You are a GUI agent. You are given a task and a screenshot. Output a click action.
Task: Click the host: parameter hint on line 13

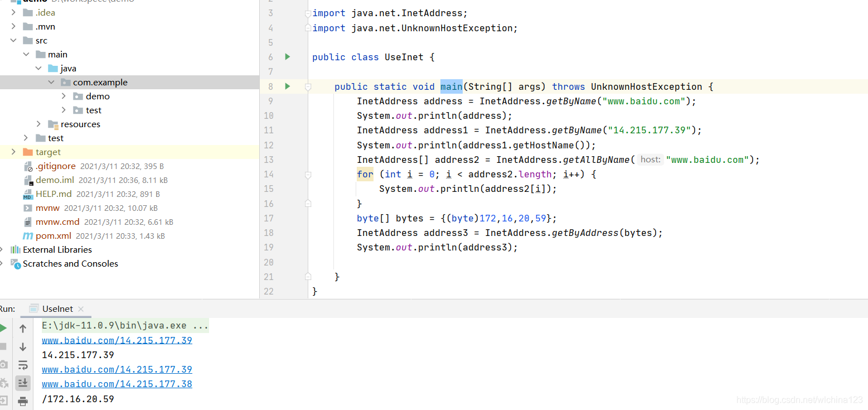pyautogui.click(x=651, y=160)
